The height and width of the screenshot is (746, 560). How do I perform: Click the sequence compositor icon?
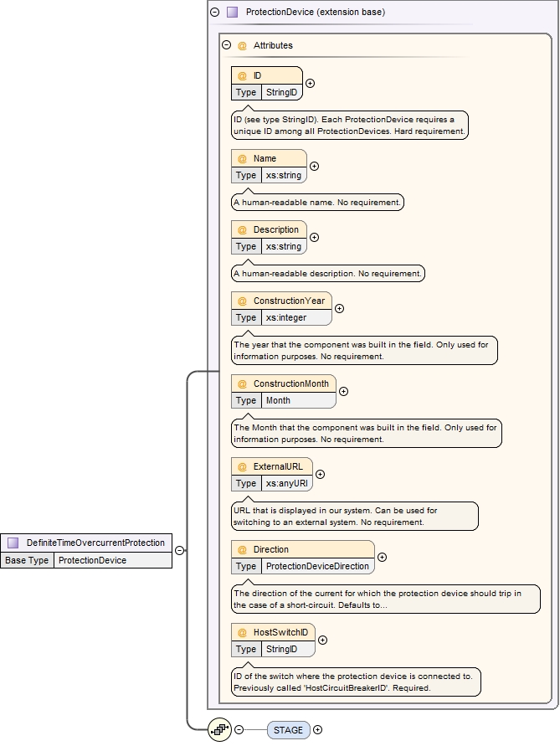[220, 730]
